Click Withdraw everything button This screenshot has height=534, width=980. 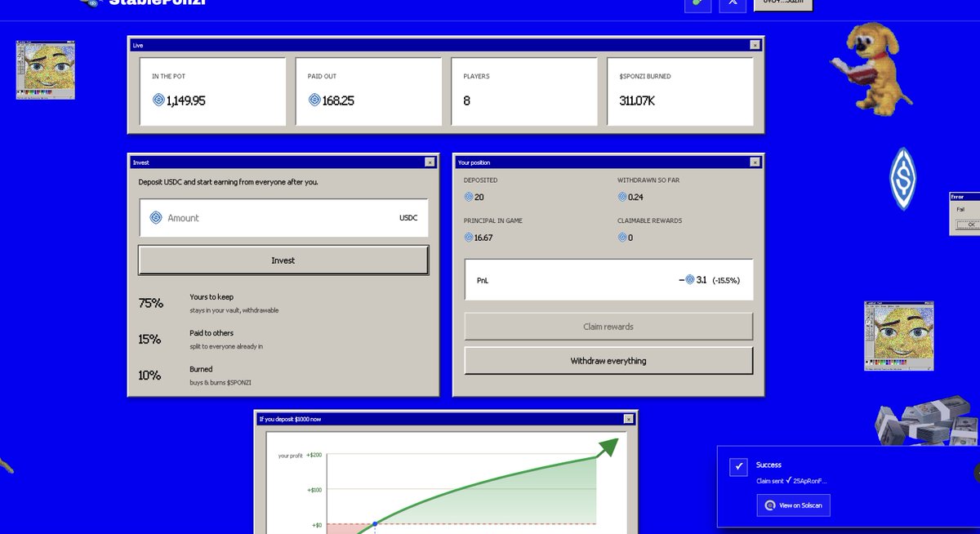(x=608, y=361)
